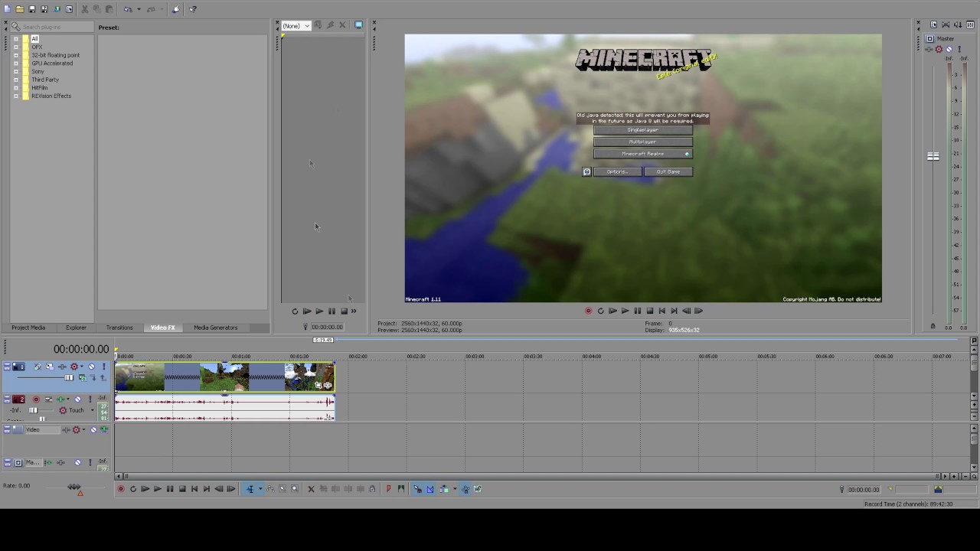Toggle Auto Ripple in timeline toolbar
980x551 pixels.
[x=444, y=489]
